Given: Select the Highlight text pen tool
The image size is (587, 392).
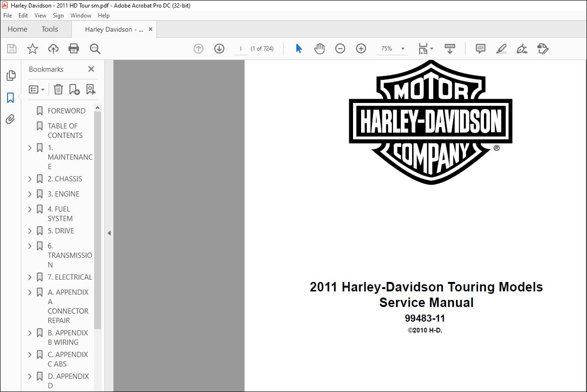Looking at the screenshot, I should 501,49.
